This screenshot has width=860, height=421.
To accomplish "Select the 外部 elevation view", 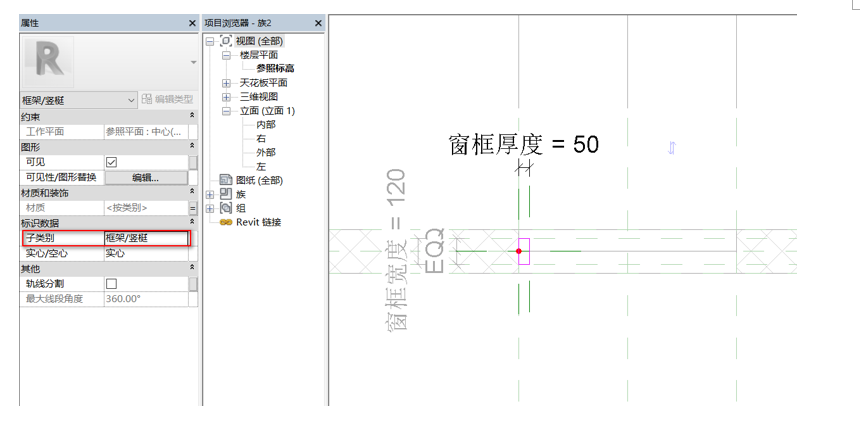I will 266,152.
